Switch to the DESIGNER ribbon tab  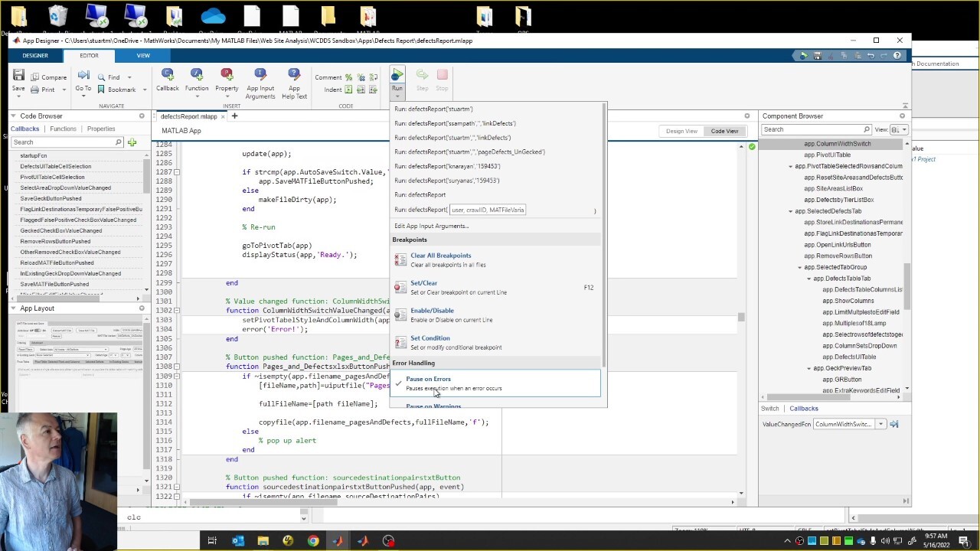pyautogui.click(x=35, y=56)
